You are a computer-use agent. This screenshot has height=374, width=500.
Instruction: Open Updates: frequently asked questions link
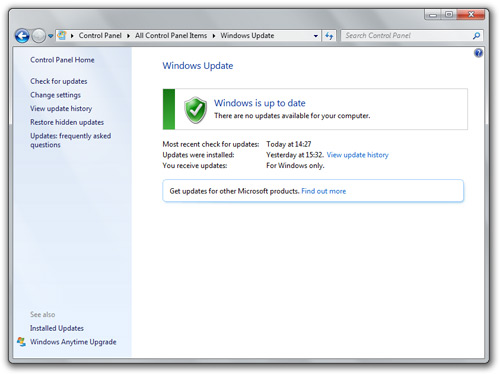tap(70, 140)
